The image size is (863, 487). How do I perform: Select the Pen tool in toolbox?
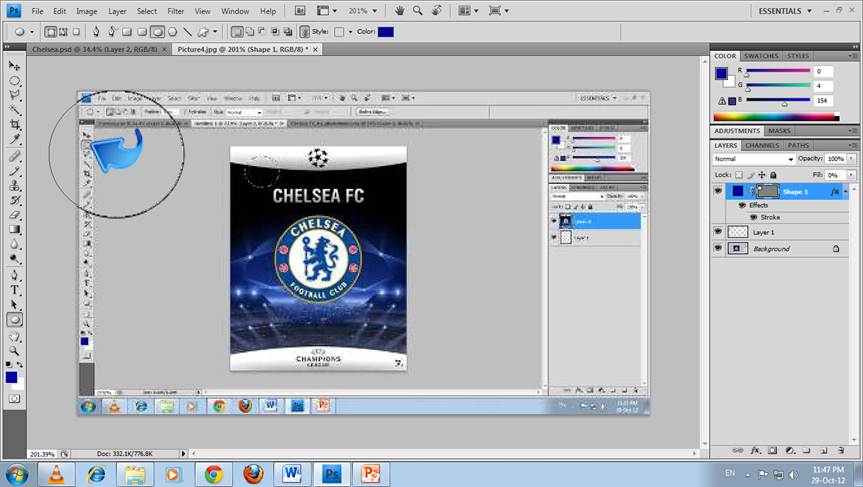coord(14,275)
